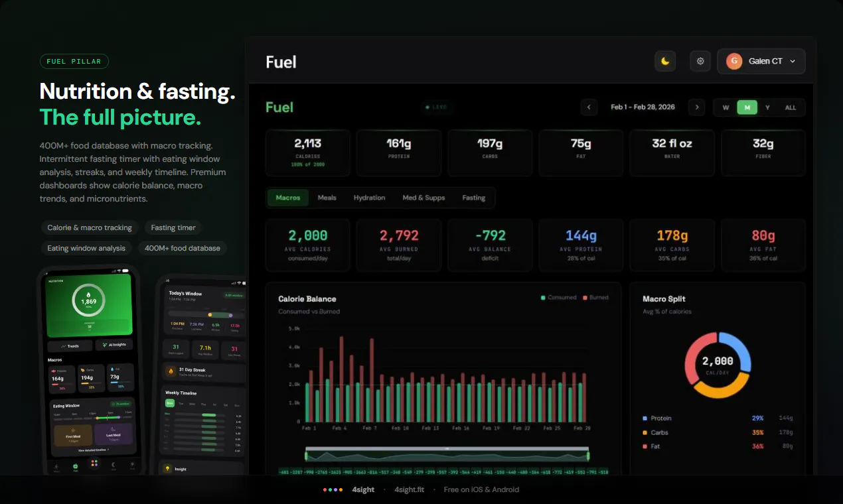Click the blue Protein legend swatch
Screen dimensions: 843x504
tap(645, 418)
